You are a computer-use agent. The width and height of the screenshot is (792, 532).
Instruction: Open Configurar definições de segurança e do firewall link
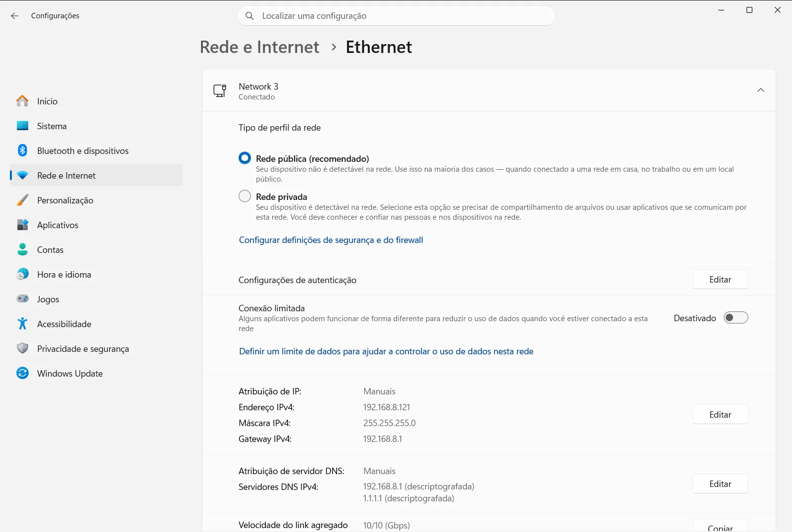(331, 240)
